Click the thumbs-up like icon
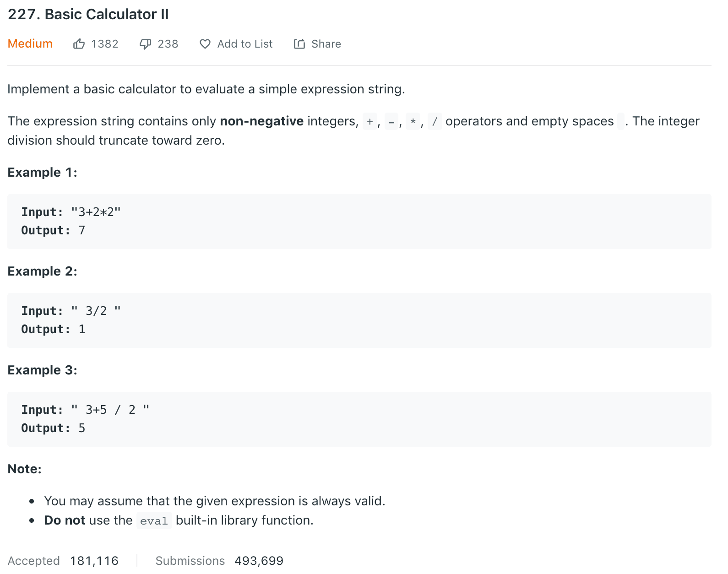 79,44
